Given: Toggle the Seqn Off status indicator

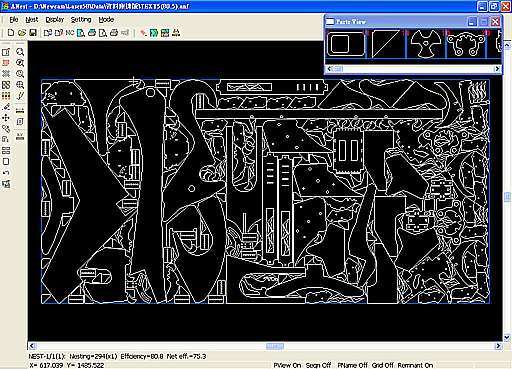Looking at the screenshot, I should click(318, 365).
